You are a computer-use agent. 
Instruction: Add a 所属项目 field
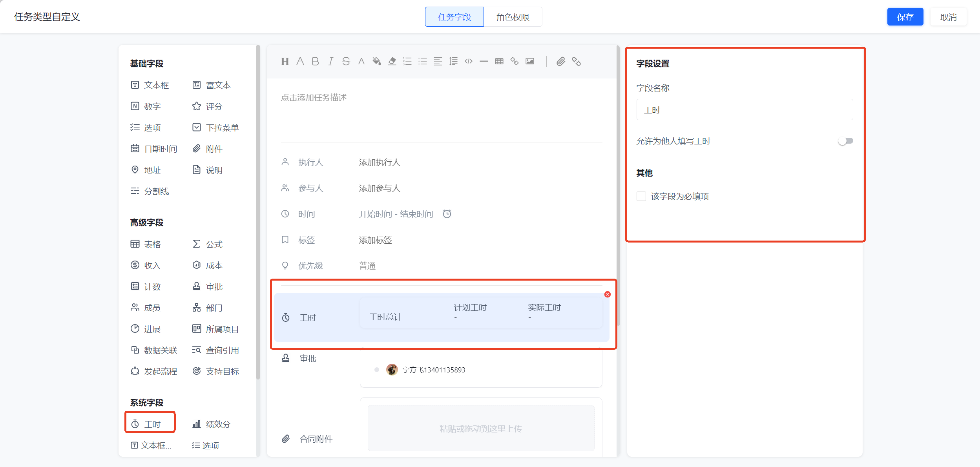(x=216, y=329)
